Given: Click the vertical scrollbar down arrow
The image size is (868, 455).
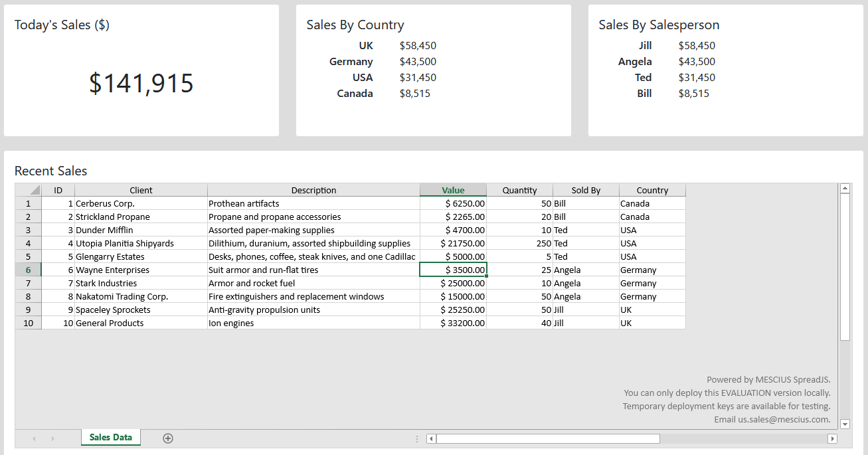Looking at the screenshot, I should [845, 424].
